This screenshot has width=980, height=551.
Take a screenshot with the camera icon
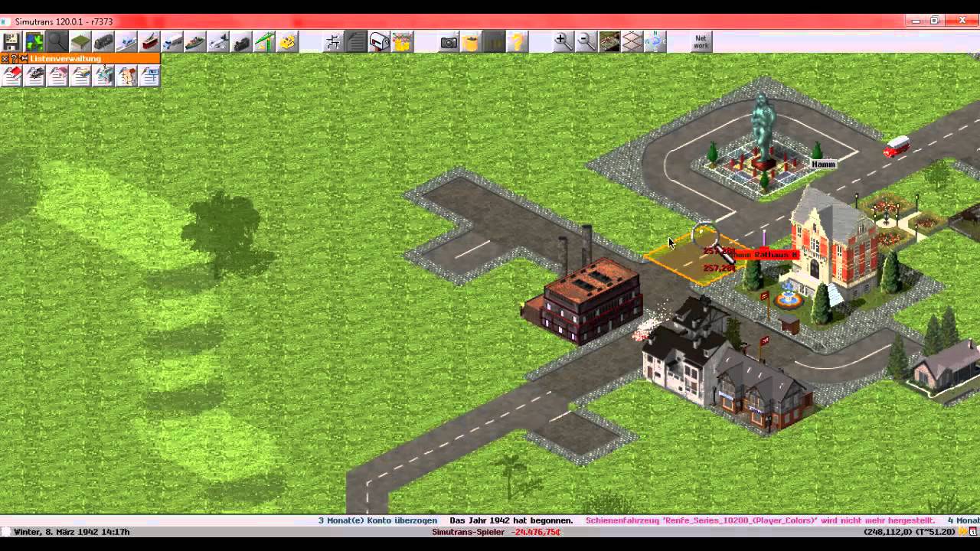449,41
